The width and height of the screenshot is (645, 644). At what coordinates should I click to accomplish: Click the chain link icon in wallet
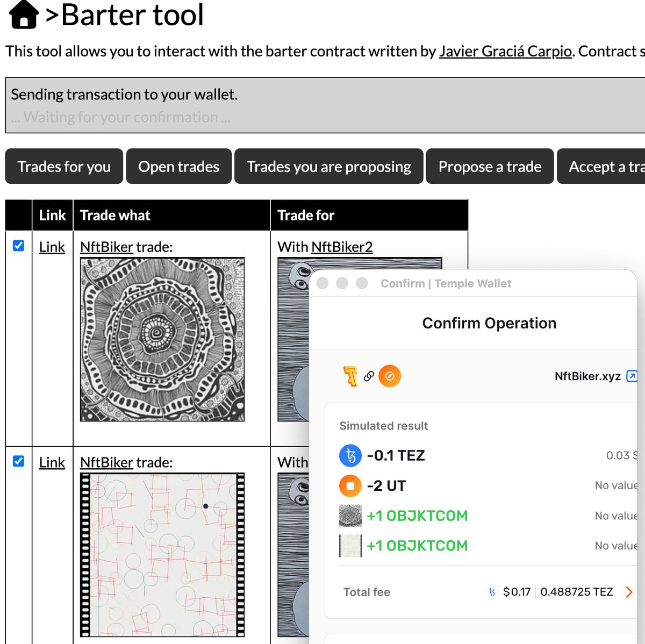(x=369, y=376)
